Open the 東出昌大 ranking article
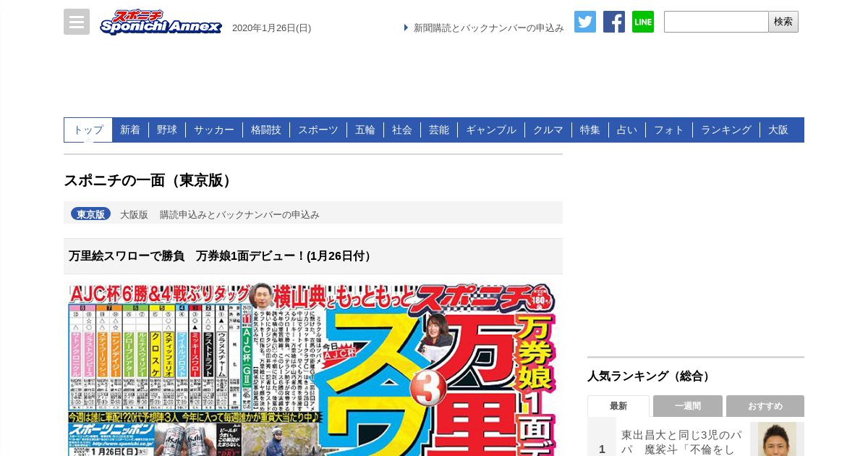This screenshot has width=868, height=456. click(x=683, y=442)
